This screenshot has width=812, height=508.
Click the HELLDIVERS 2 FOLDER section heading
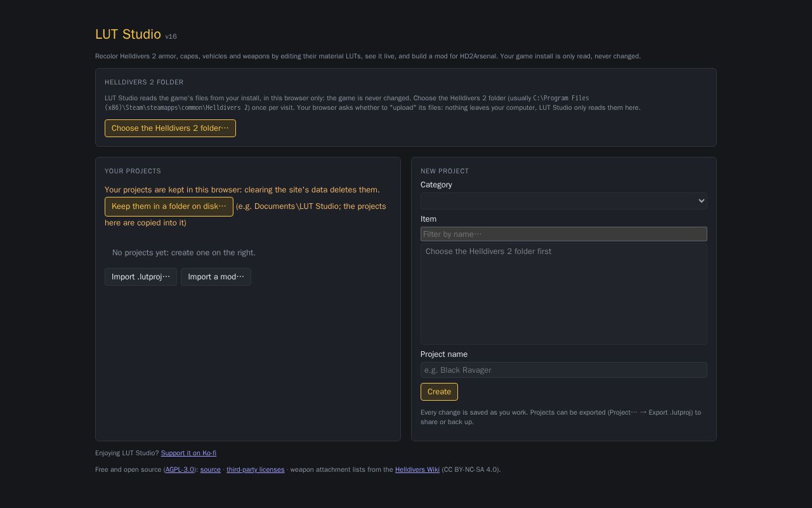coord(144,82)
